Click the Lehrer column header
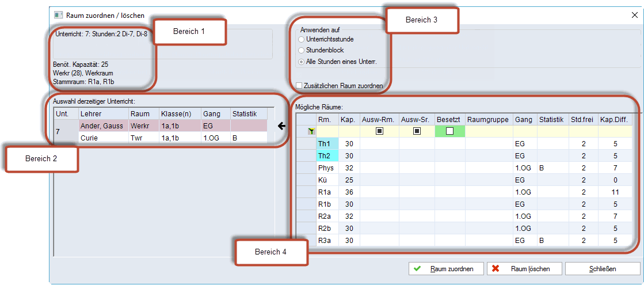 102,113
